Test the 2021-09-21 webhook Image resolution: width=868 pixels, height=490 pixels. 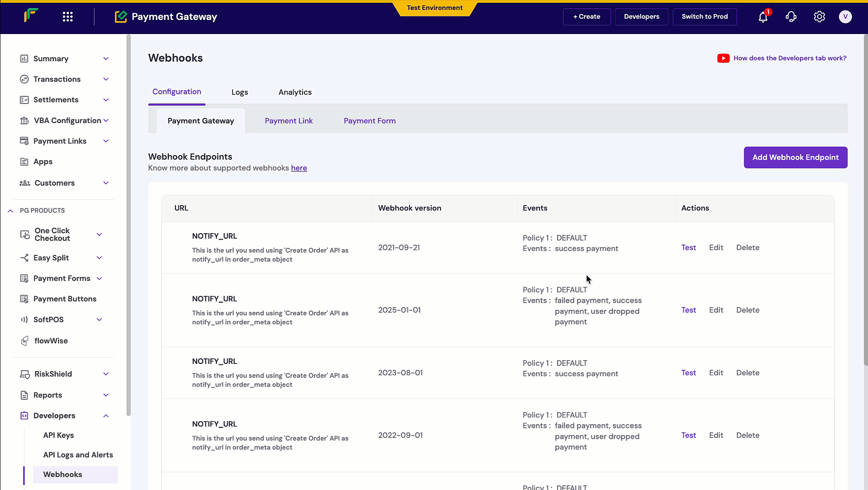point(688,248)
